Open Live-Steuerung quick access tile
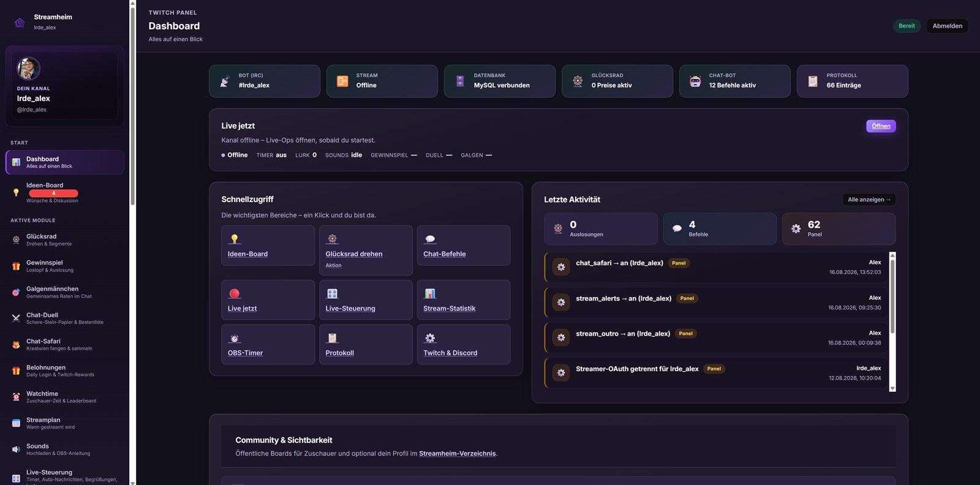 (366, 300)
